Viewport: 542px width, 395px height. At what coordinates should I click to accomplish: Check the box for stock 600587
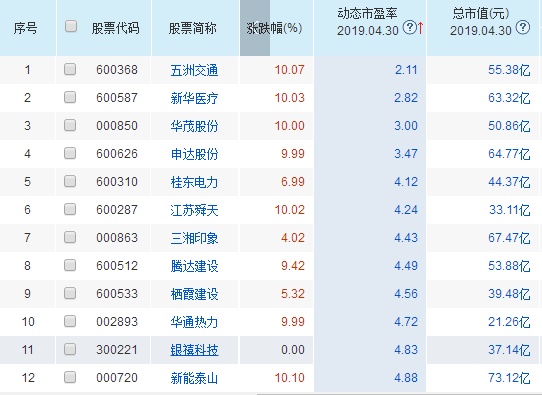70,97
